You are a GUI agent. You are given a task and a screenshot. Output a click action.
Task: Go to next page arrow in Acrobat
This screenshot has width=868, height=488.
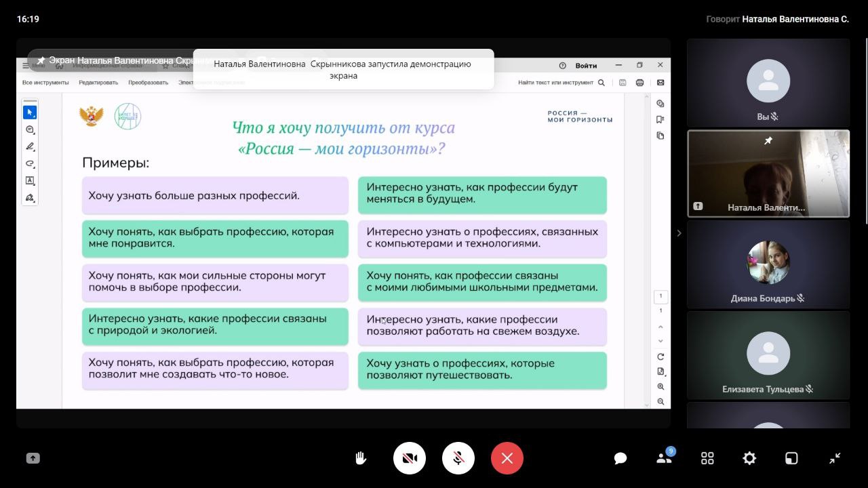click(661, 341)
